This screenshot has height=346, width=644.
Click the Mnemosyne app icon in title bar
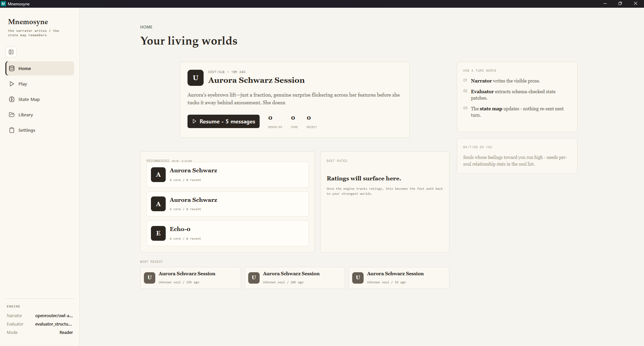coord(3,4)
